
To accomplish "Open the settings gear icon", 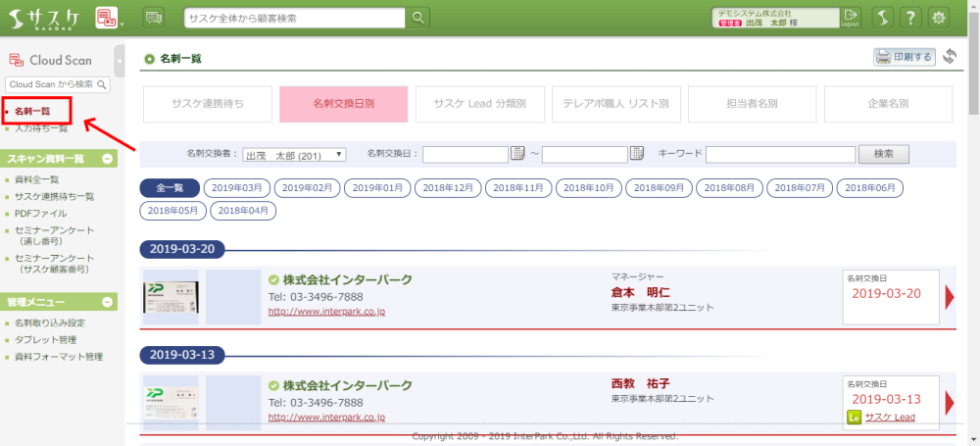I will [x=938, y=19].
